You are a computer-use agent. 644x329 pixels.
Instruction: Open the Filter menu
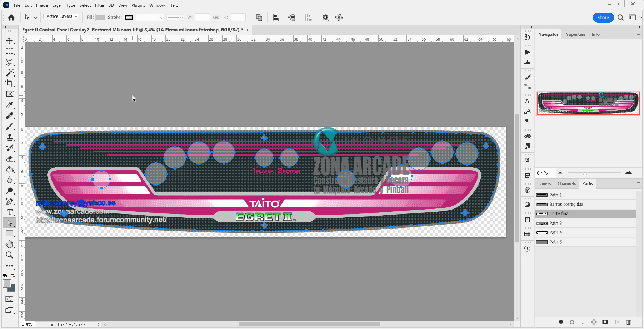point(99,5)
